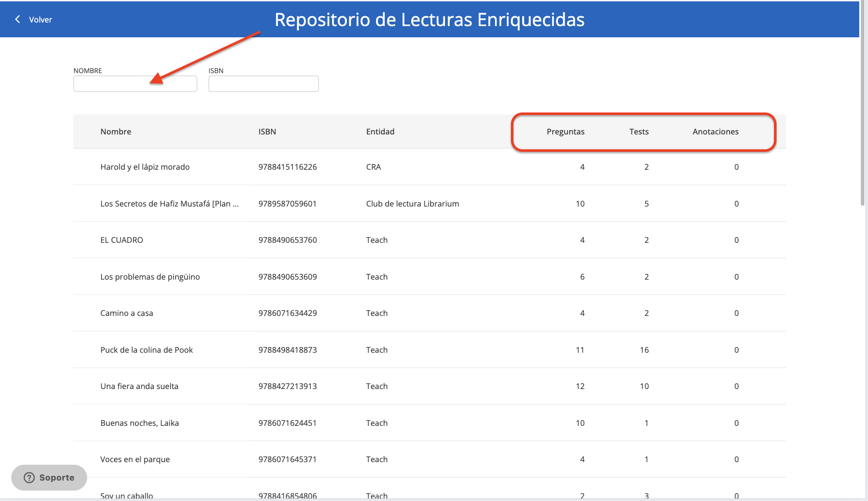Click the Club de lectura Librarium cell

(412, 203)
